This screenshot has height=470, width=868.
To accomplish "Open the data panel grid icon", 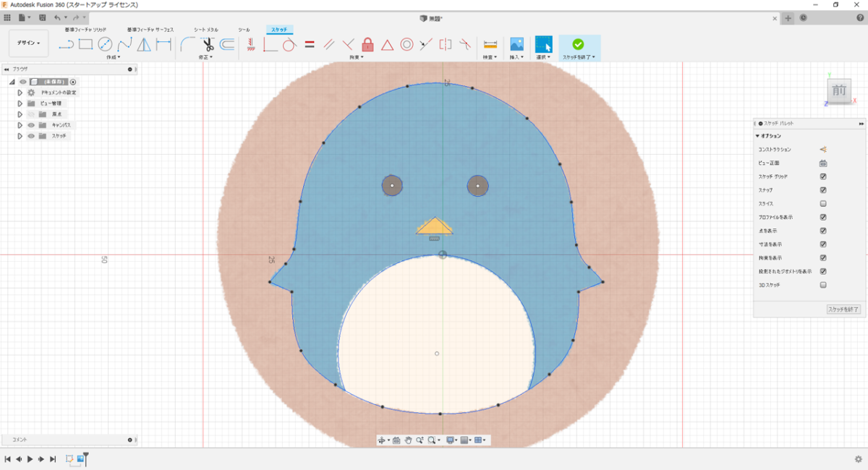I will pyautogui.click(x=7, y=17).
